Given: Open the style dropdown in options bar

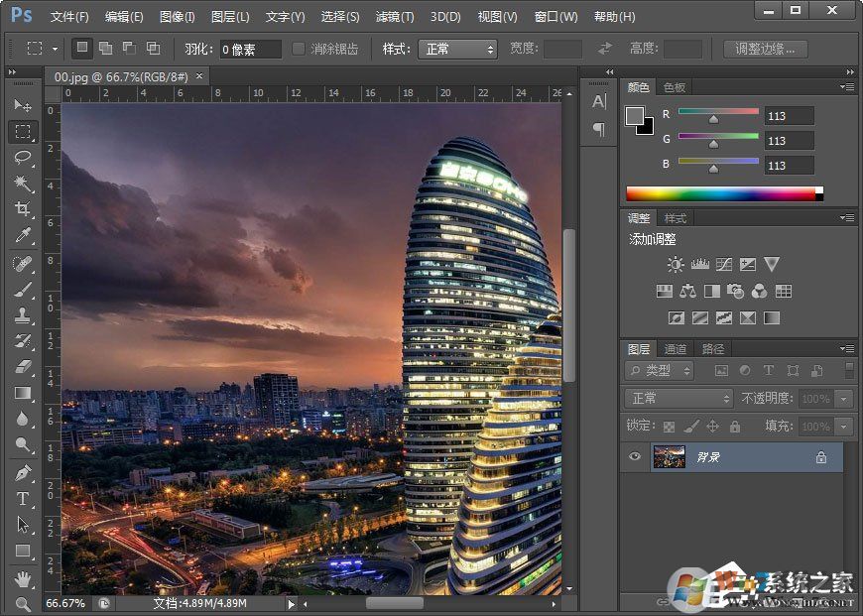Looking at the screenshot, I should coord(456,48).
